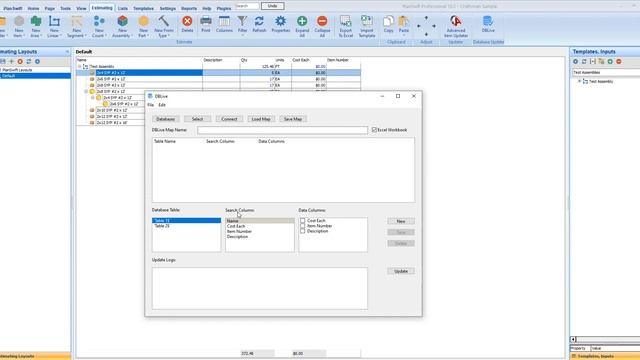Click the red Collapse All icon
640x360 pixels.
coord(322,21)
